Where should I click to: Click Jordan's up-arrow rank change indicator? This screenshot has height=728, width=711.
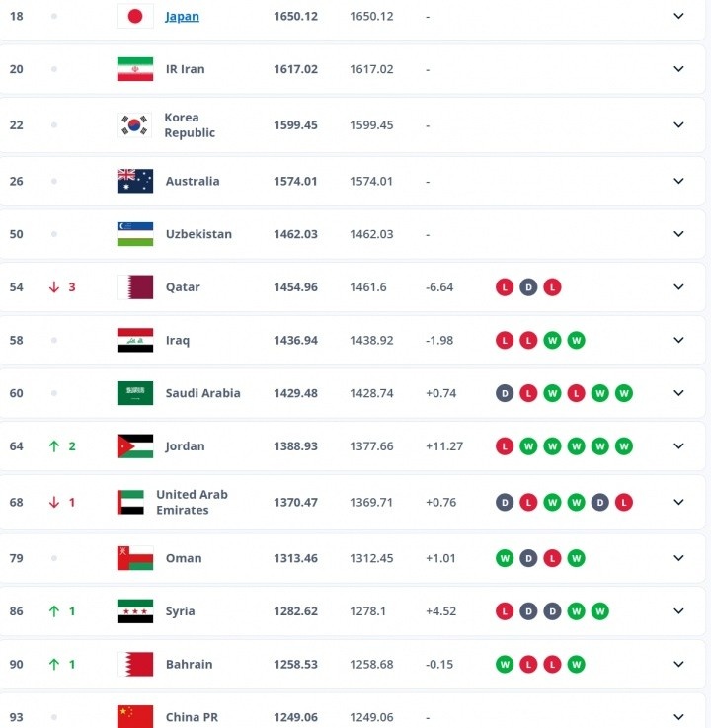point(55,446)
